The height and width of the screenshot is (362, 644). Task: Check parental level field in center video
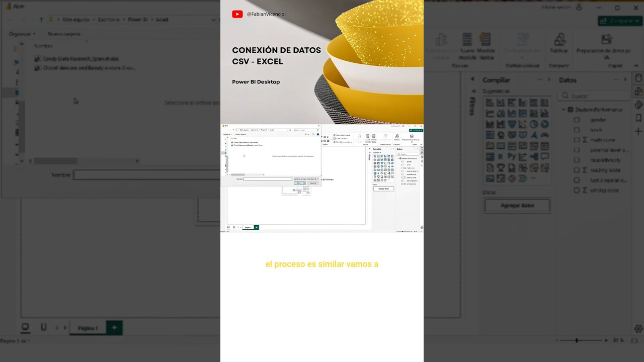(403, 171)
